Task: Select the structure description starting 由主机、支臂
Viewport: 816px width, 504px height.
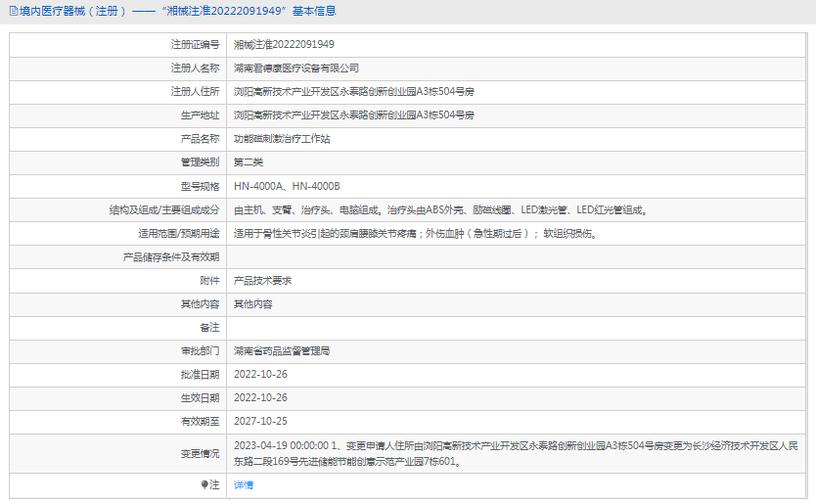Action: (x=441, y=210)
